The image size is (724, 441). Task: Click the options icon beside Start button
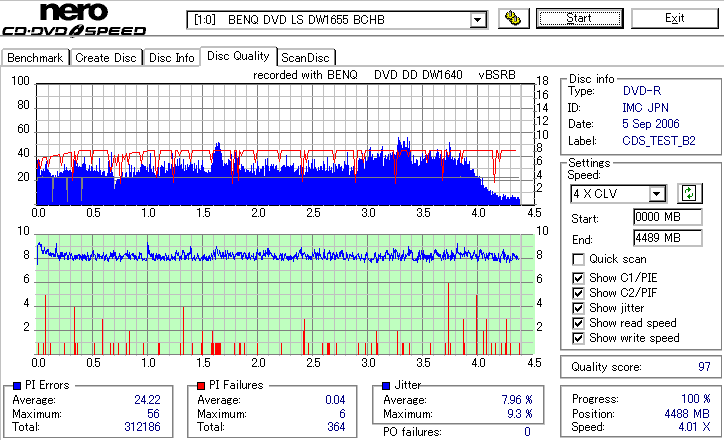[x=513, y=18]
